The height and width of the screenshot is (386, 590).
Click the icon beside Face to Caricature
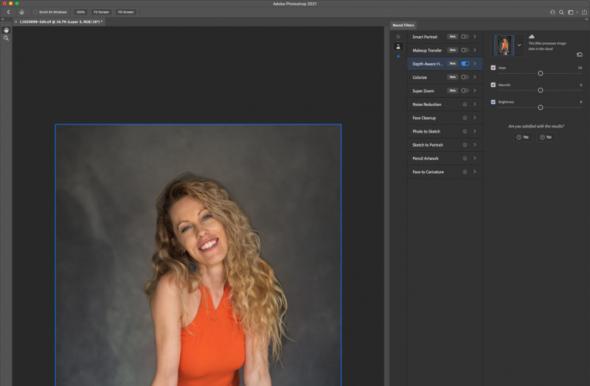[465, 172]
